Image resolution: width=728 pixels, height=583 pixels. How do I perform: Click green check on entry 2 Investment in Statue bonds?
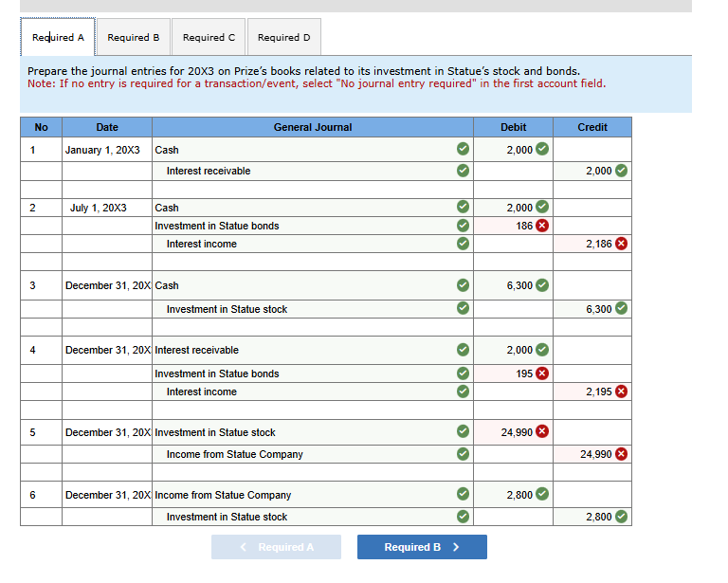[x=463, y=226]
